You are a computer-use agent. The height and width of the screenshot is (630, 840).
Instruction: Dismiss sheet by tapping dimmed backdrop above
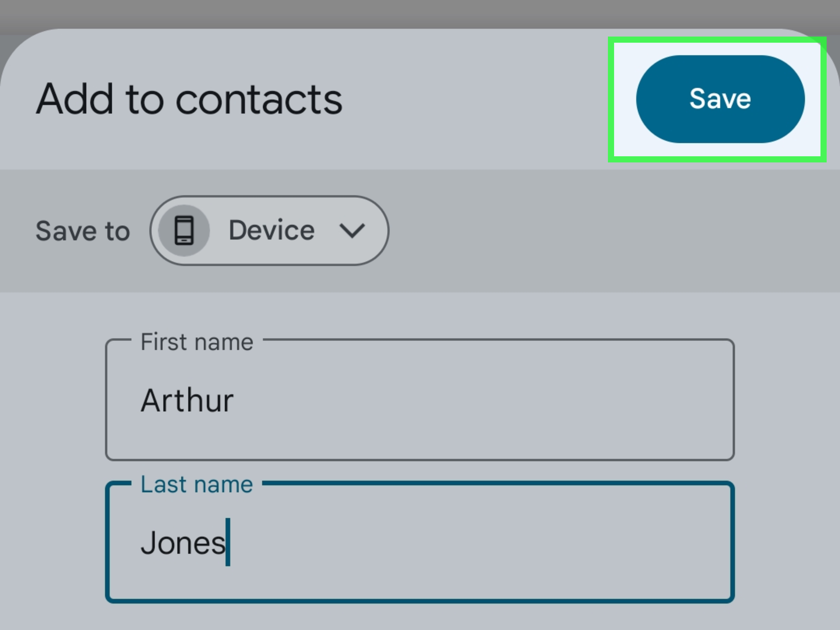click(x=420, y=13)
